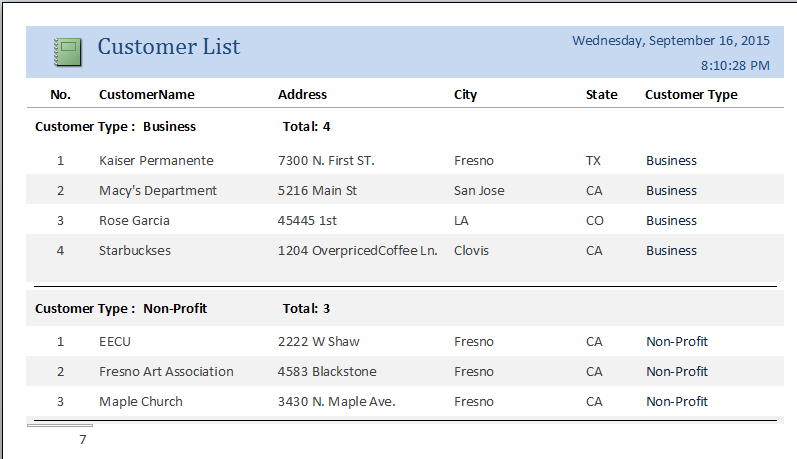Select the Address column header
This screenshot has height=459, width=797.
(x=302, y=95)
